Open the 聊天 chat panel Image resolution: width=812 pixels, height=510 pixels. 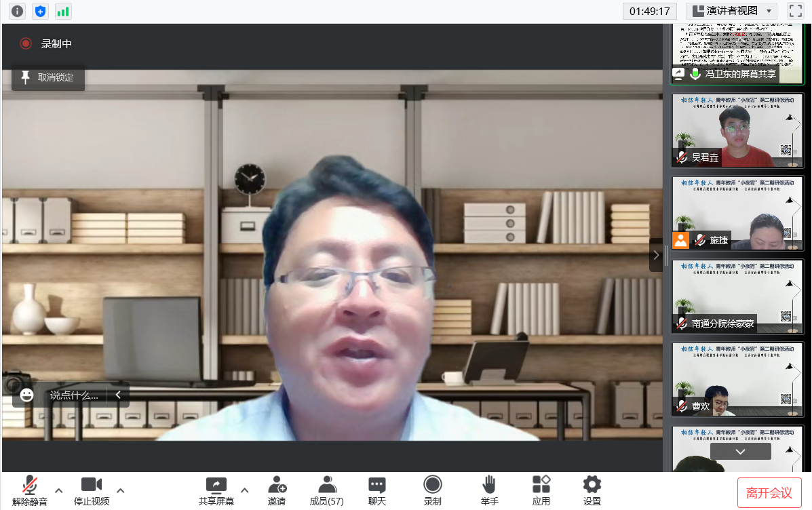pos(377,490)
